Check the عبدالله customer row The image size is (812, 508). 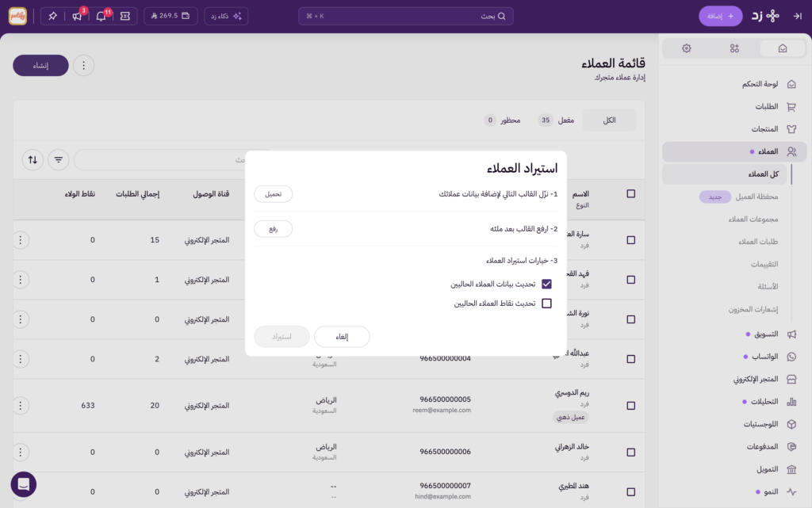(630, 359)
